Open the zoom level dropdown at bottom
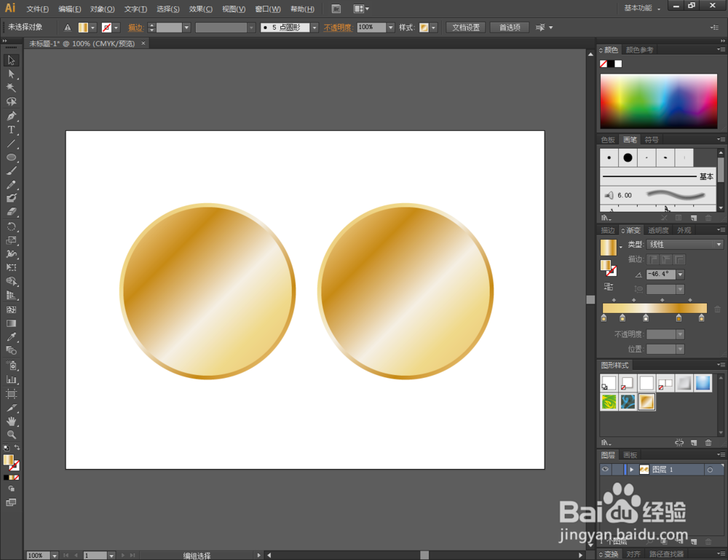Image resolution: width=728 pixels, height=560 pixels. (x=55, y=556)
